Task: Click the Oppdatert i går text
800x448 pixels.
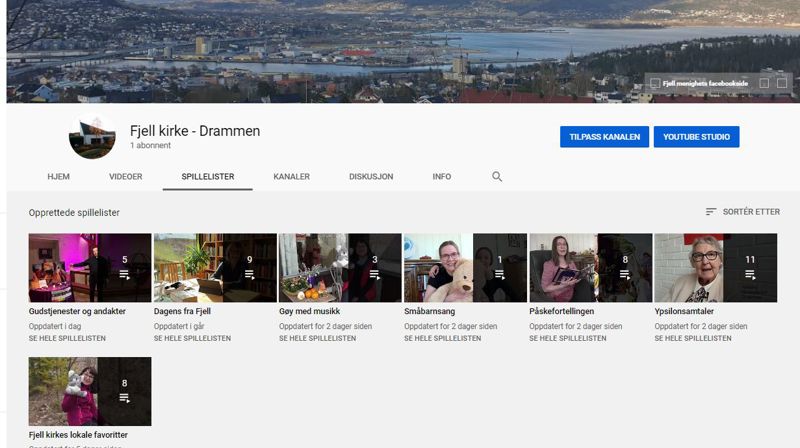Action: [x=179, y=326]
